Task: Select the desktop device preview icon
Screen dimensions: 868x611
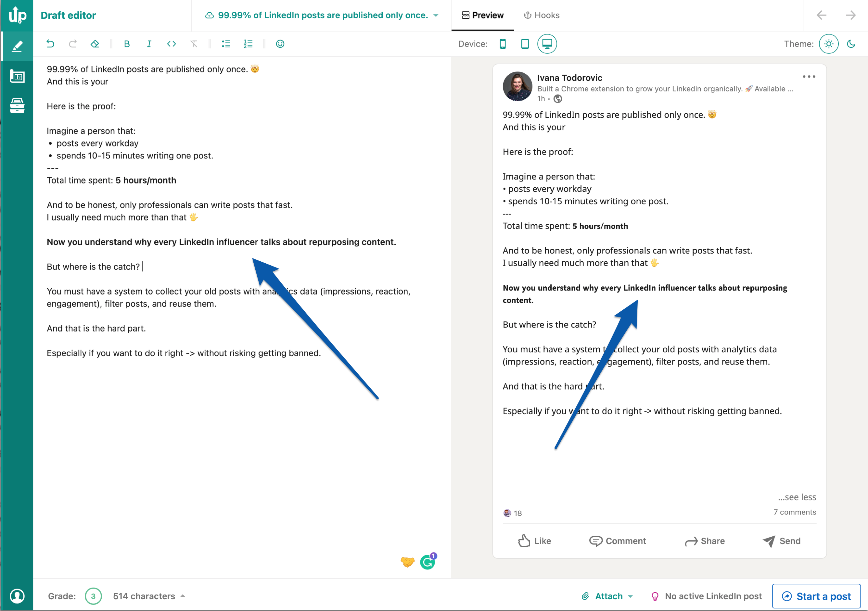Action: click(x=548, y=44)
